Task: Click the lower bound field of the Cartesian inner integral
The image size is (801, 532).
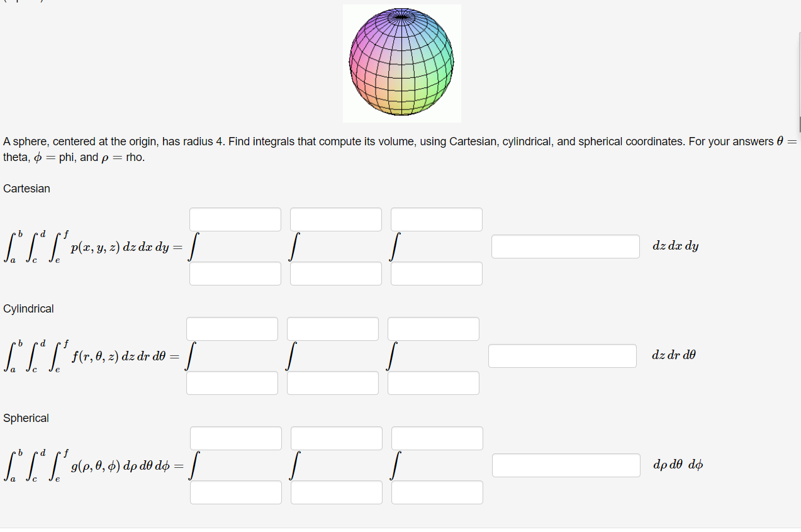Action: click(x=436, y=273)
